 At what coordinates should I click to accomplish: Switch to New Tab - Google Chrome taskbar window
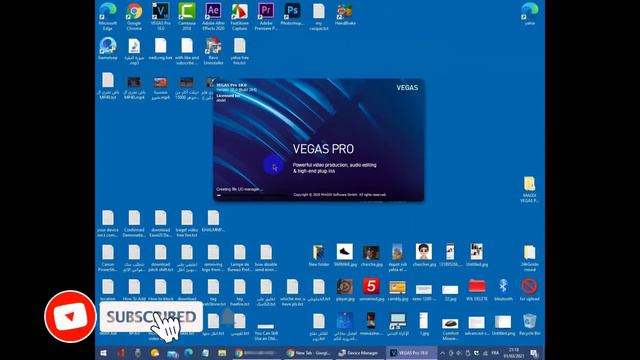[309, 353]
